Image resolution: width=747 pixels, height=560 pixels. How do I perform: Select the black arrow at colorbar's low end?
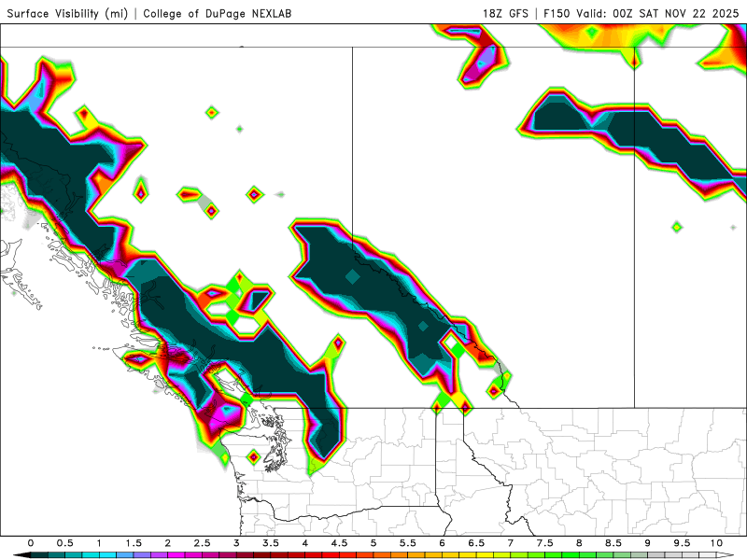pos(21,555)
